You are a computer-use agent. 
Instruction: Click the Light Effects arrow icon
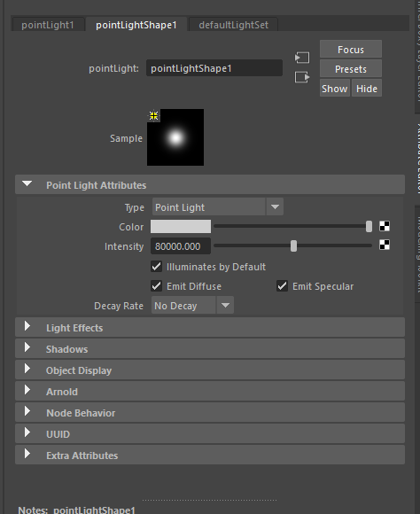pyautogui.click(x=27, y=326)
